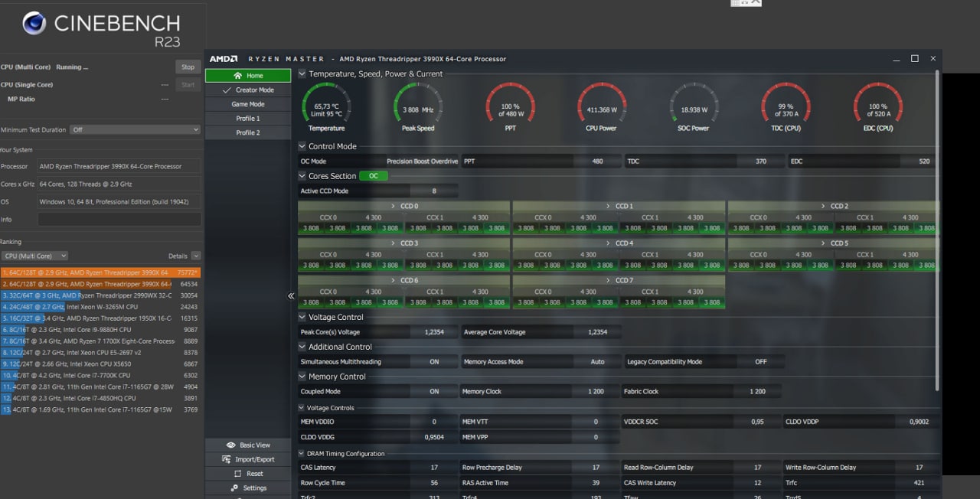Collapse the Memory Control section

click(302, 377)
